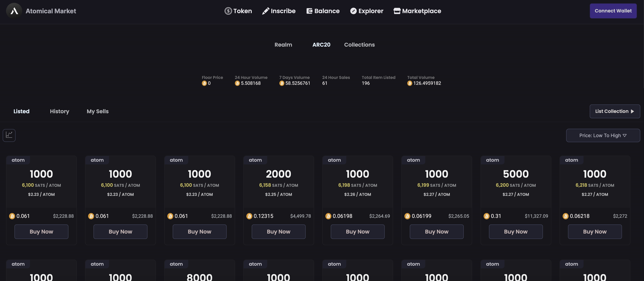Click bitcoin icon beside 0.06199 price
Image resolution: width=644 pixels, height=281 pixels.
click(407, 216)
